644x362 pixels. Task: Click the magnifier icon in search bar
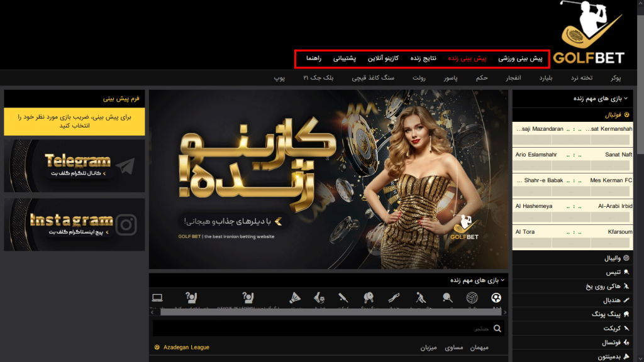[x=497, y=328]
